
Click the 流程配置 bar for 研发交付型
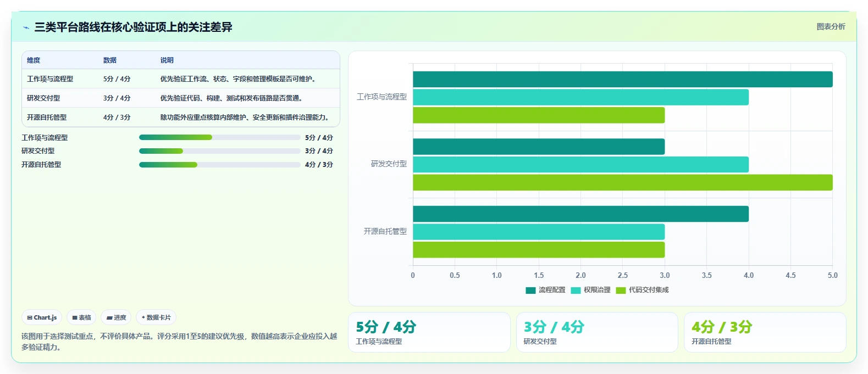click(539, 147)
